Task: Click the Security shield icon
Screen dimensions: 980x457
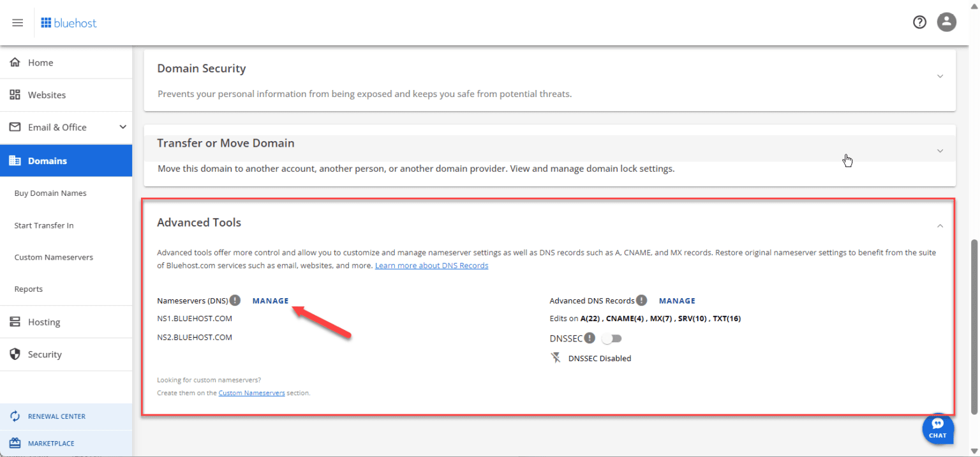Action: 15,354
